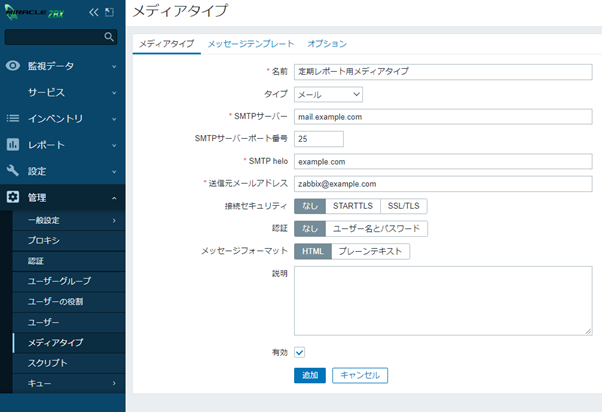This screenshot has width=602, height=412.
Task: Click the sidebar hide/kiosk icon
Action: pos(109,12)
